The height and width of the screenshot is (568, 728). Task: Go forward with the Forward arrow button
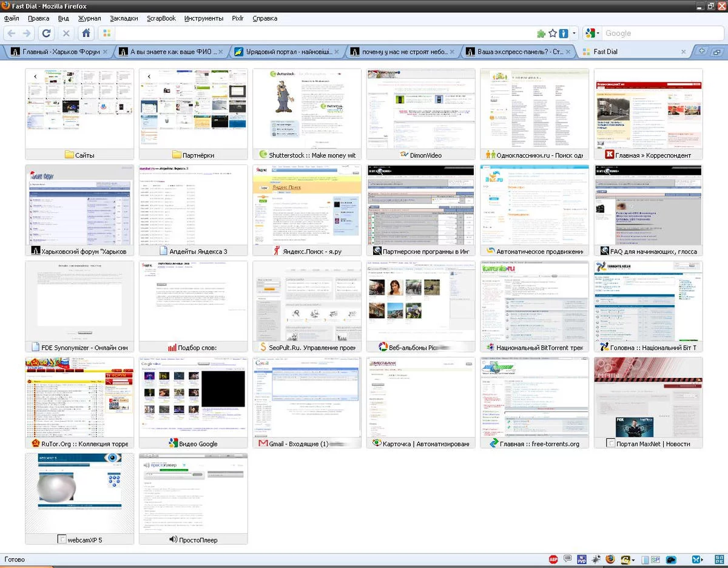pyautogui.click(x=26, y=33)
